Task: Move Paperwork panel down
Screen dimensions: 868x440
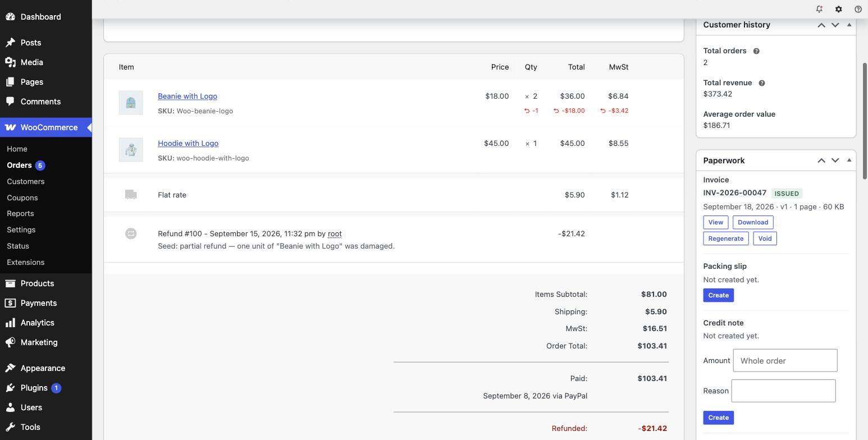Action: coord(835,161)
